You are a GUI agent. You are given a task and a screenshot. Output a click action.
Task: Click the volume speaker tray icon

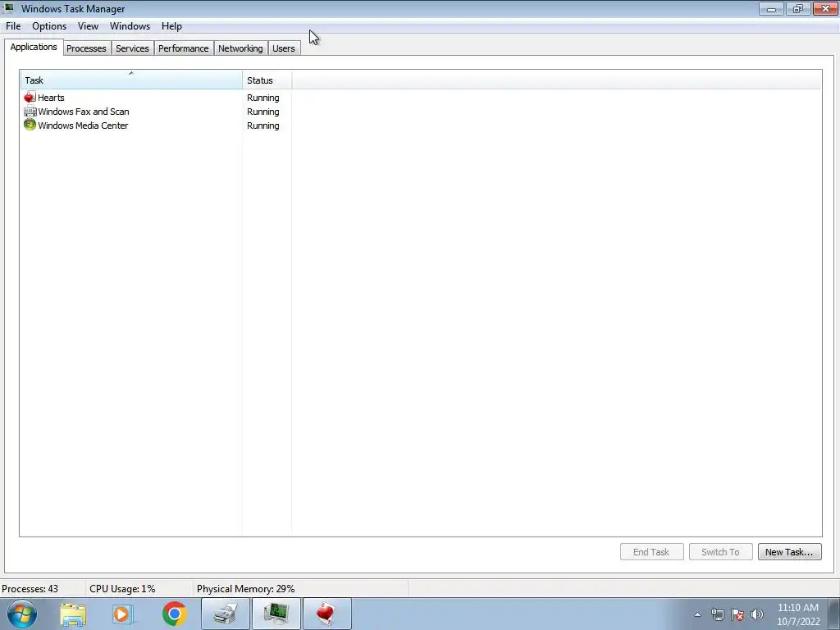[757, 614]
